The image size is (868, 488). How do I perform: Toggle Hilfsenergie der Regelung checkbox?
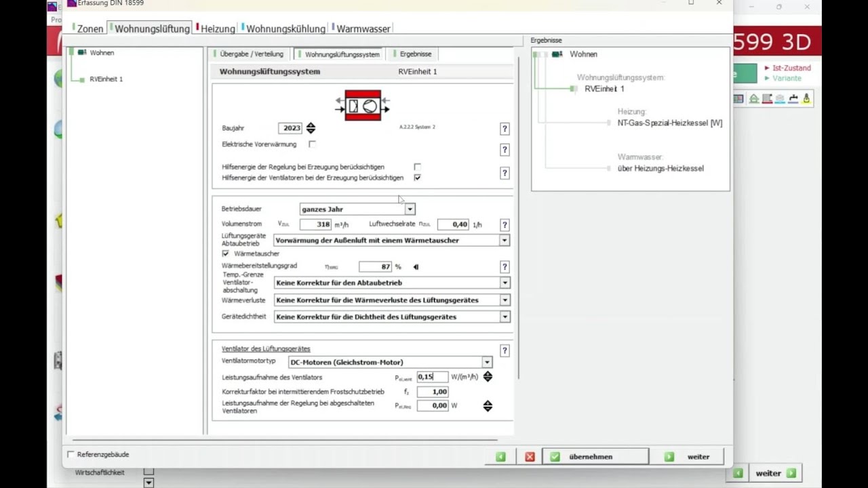(x=417, y=167)
